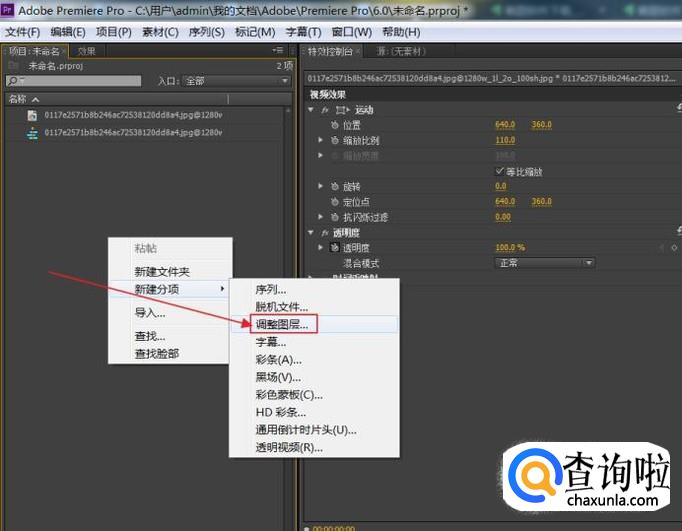The image size is (682, 531).
Task: Open the 窗口(W) menu
Action: tap(351, 32)
